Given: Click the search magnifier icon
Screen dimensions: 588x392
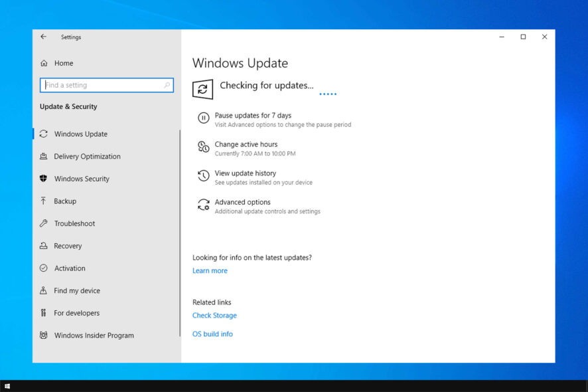Looking at the screenshot, I should pyautogui.click(x=167, y=85).
